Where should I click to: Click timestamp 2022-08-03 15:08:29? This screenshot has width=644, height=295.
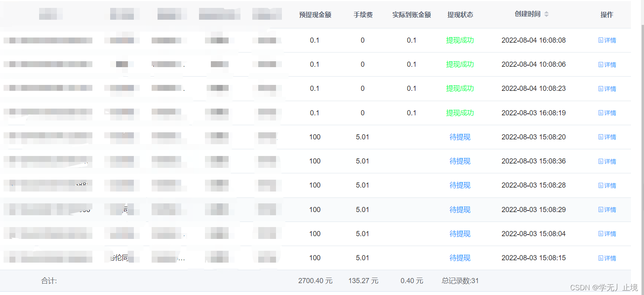[533, 210]
